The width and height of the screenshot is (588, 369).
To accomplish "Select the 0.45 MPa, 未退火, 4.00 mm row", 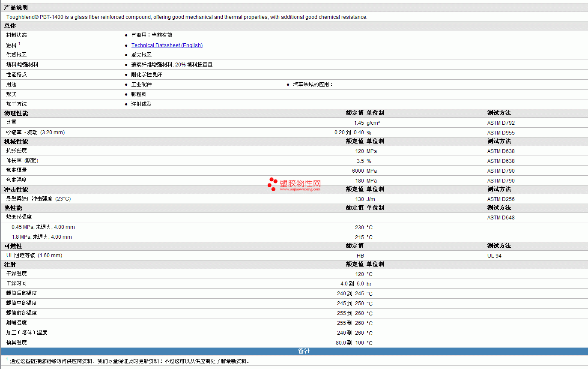I will (x=294, y=227).
